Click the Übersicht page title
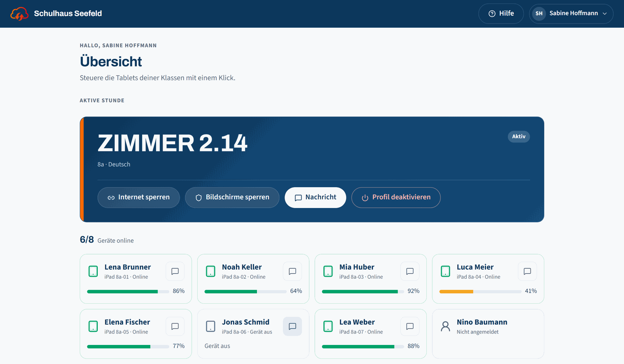 [x=111, y=62]
